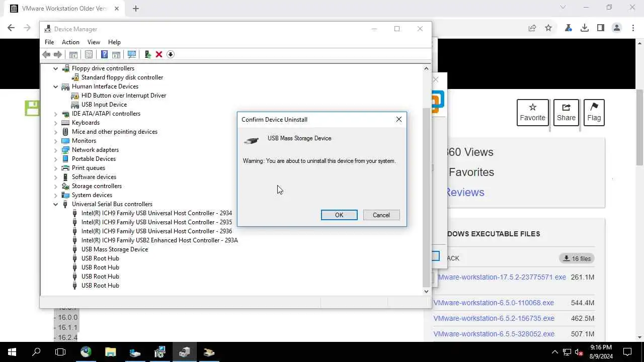Click the Back arrow in Device Manager toolbar
Viewport: 644px width, 362px height.
46,54
